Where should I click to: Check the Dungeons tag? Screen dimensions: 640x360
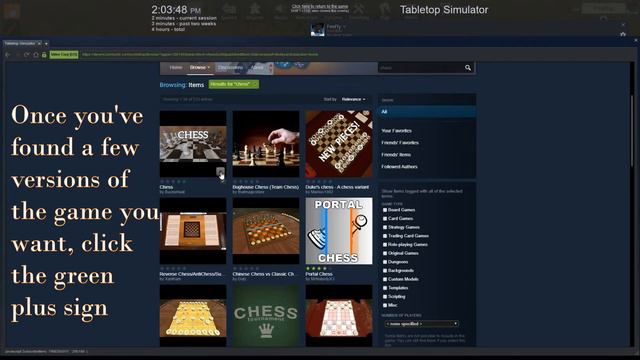[x=385, y=262]
